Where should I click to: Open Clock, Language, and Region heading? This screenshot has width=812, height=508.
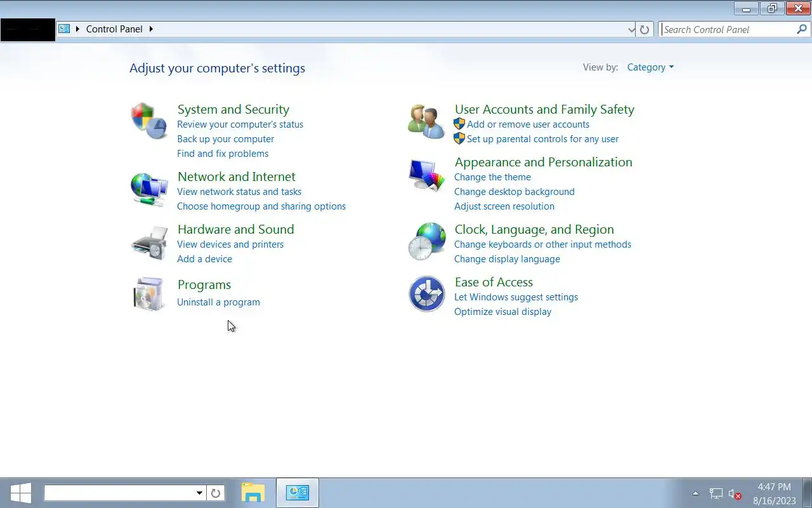[x=534, y=229]
